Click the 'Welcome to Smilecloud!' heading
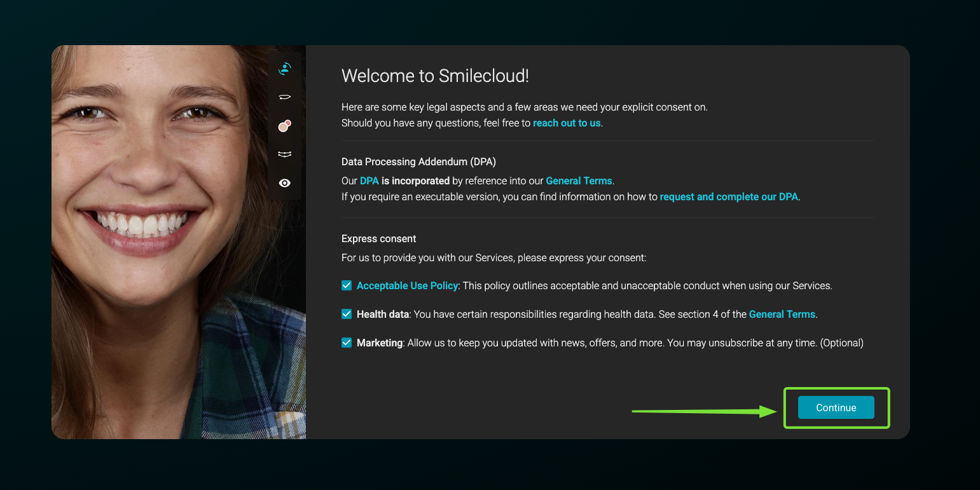Screen dimensions: 980x490 435,76
